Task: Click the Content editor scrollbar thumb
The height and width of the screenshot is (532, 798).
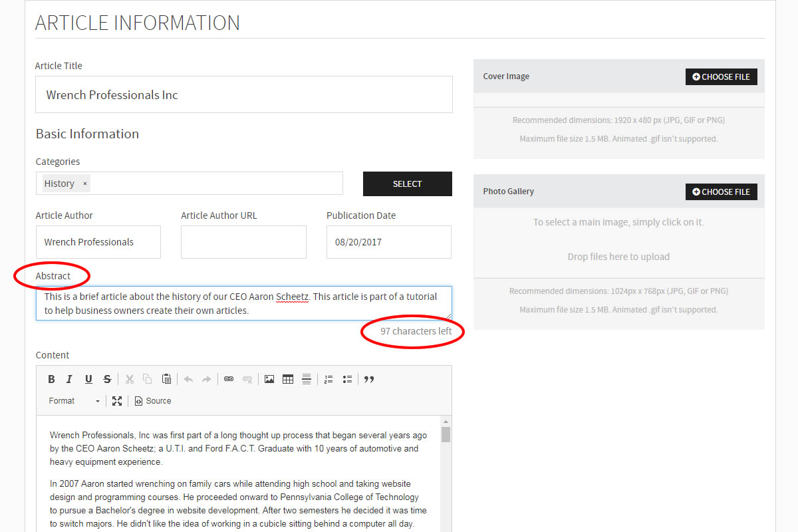Action: [446, 435]
